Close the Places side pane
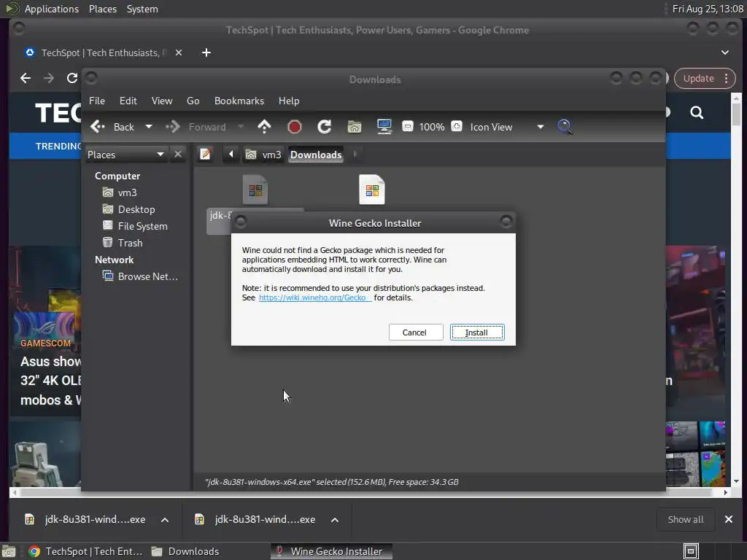Image resolution: width=747 pixels, height=560 pixels. tap(178, 155)
